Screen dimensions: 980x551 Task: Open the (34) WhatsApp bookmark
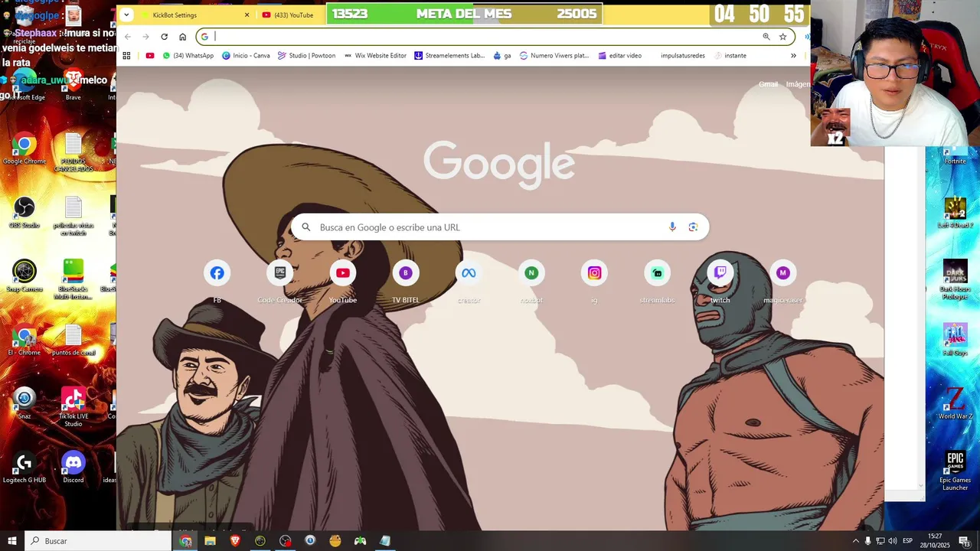coord(188,55)
